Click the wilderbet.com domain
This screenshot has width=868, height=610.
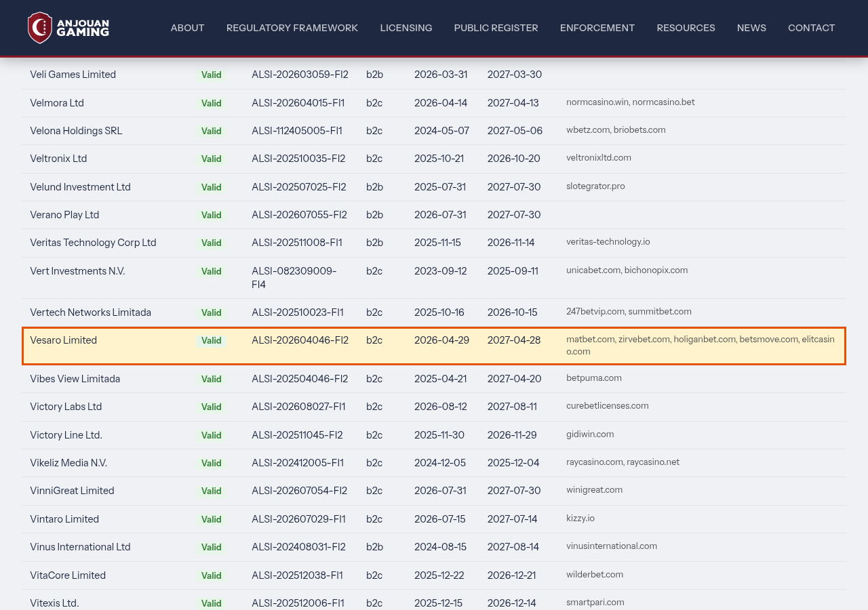click(595, 575)
